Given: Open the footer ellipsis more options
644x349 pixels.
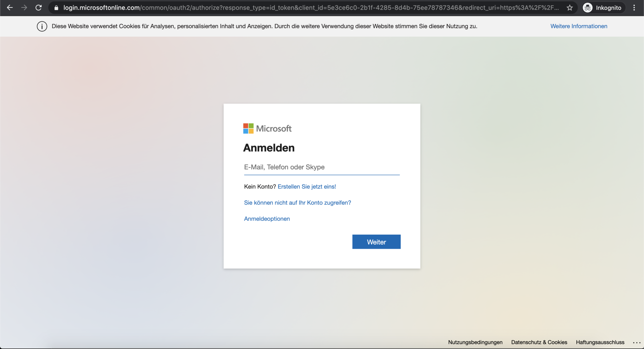Looking at the screenshot, I should (x=637, y=342).
